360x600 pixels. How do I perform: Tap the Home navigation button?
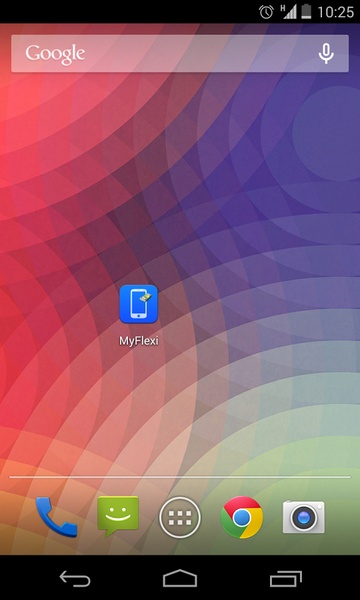click(x=180, y=578)
